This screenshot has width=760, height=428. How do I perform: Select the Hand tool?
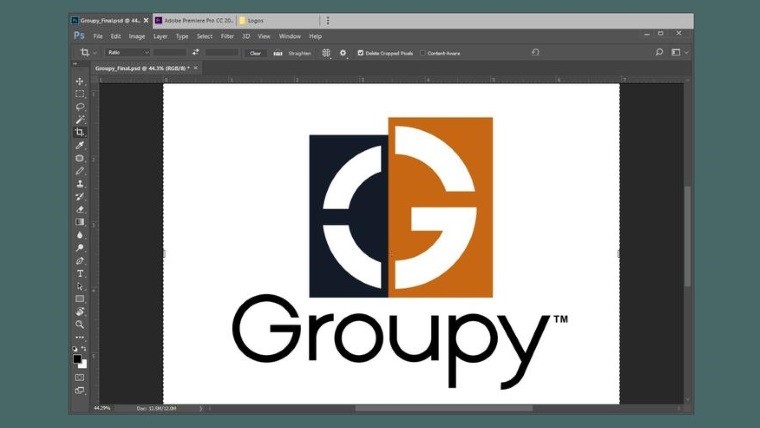80,312
